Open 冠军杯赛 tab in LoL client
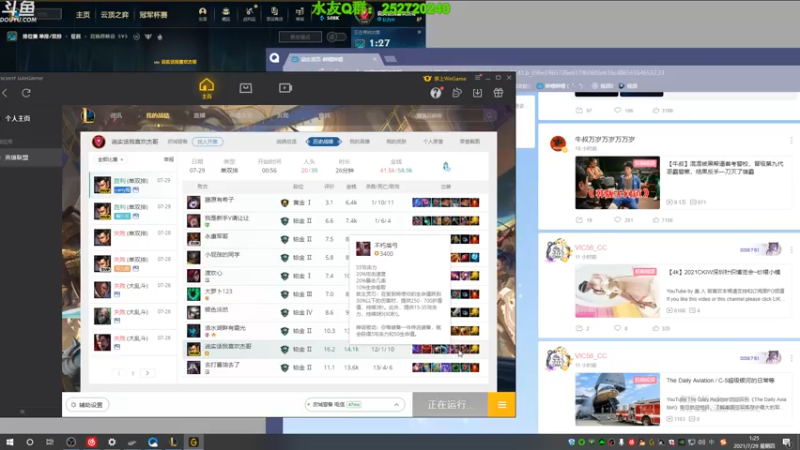This screenshot has width=800, height=450. 153,15
